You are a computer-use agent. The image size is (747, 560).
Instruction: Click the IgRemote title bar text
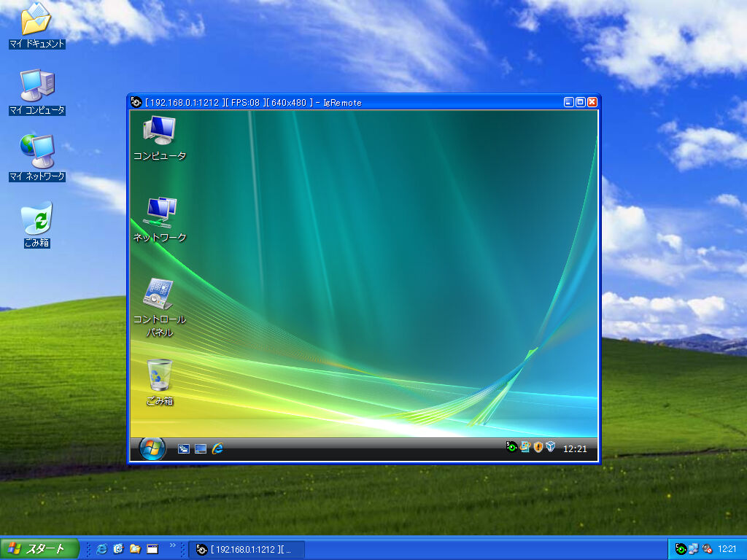click(253, 102)
